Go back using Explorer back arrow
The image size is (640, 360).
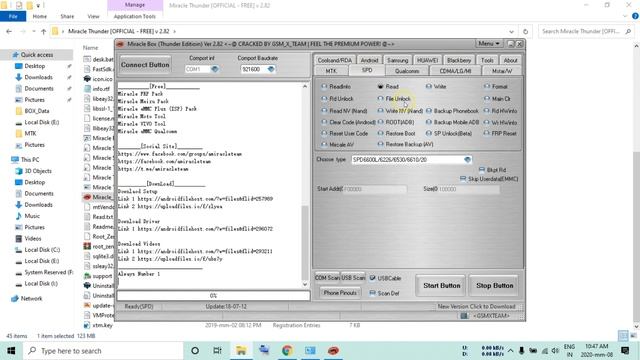tap(9, 31)
